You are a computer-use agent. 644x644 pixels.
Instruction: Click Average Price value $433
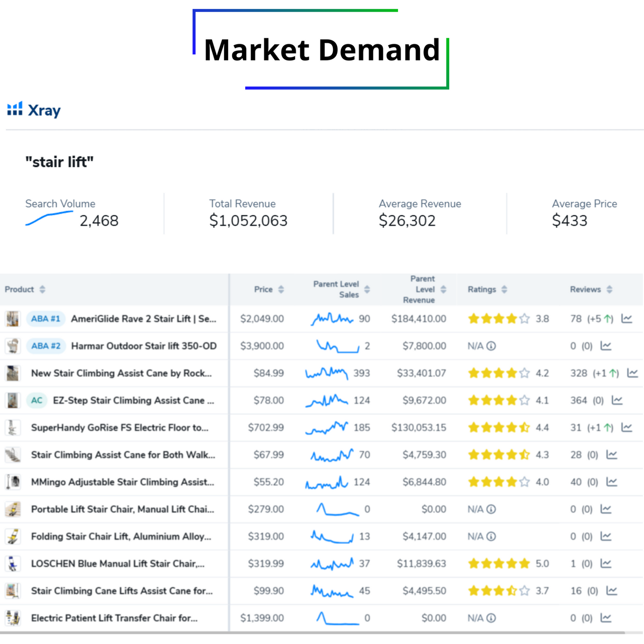(x=570, y=221)
